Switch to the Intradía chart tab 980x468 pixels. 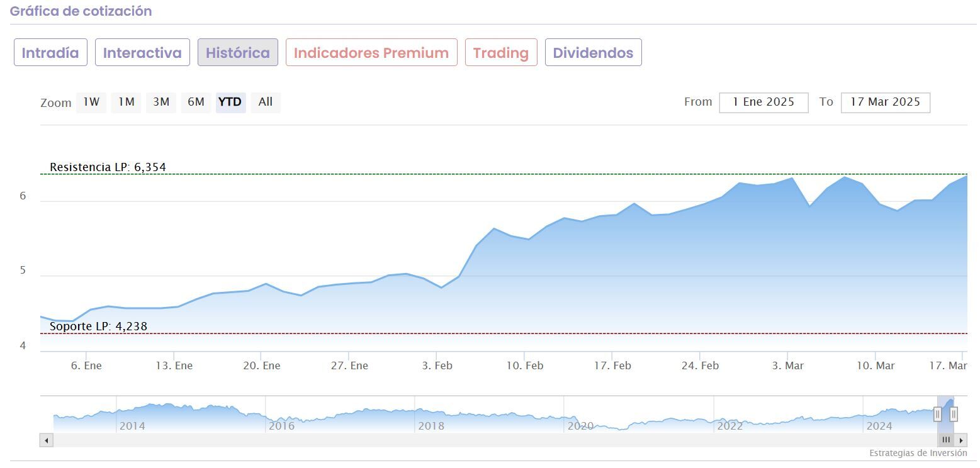(50, 53)
